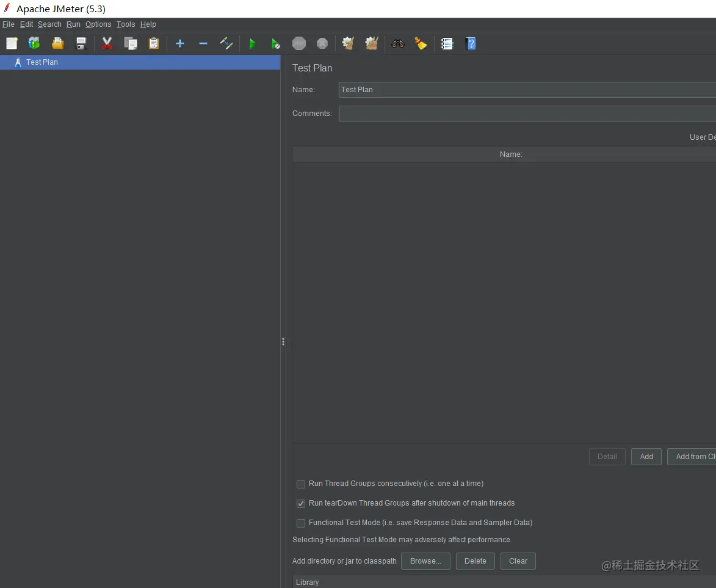Click the Reset Search brush icon
The image size is (716, 588).
click(x=421, y=43)
